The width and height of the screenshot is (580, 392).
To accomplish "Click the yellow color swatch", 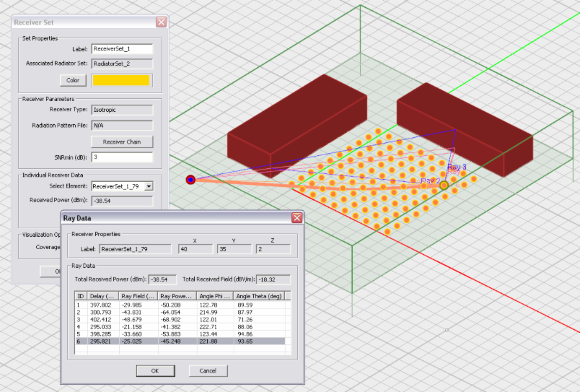I will (x=122, y=80).
